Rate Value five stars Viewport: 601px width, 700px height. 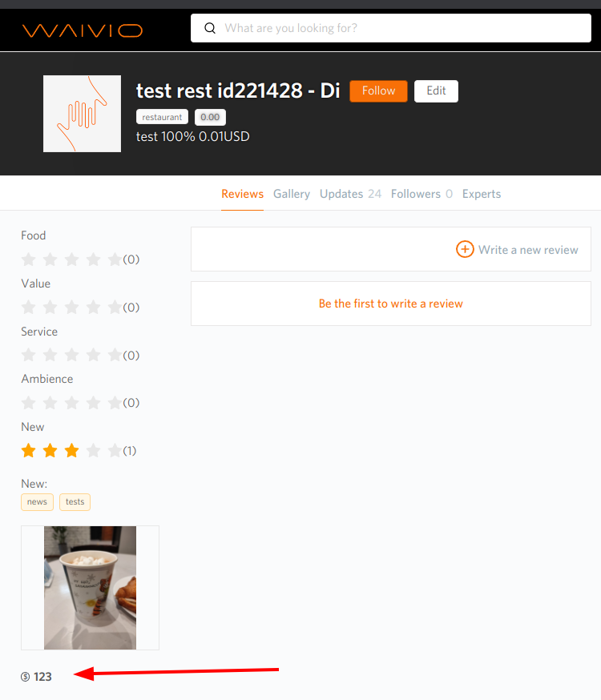pyautogui.click(x=115, y=307)
